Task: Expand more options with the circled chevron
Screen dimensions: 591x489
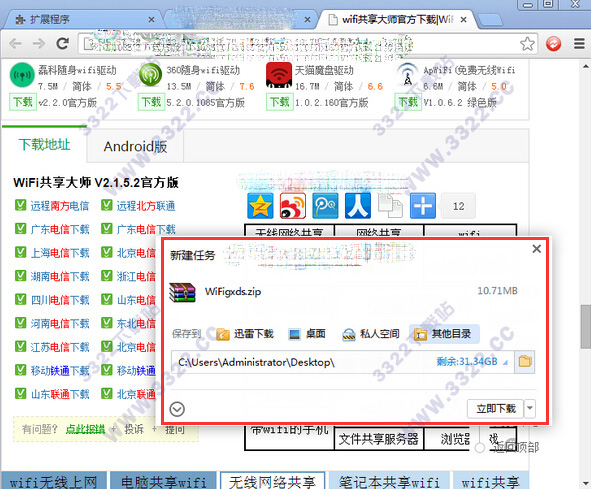Action: [x=177, y=409]
